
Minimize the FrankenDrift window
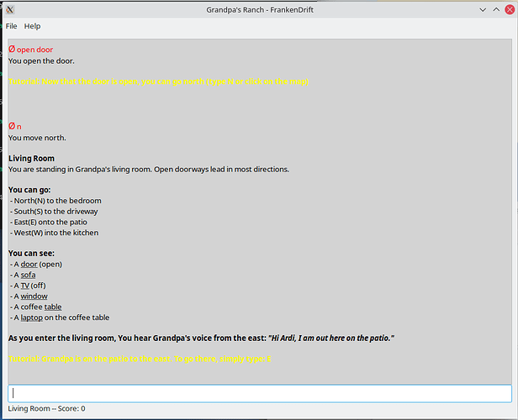pos(483,10)
